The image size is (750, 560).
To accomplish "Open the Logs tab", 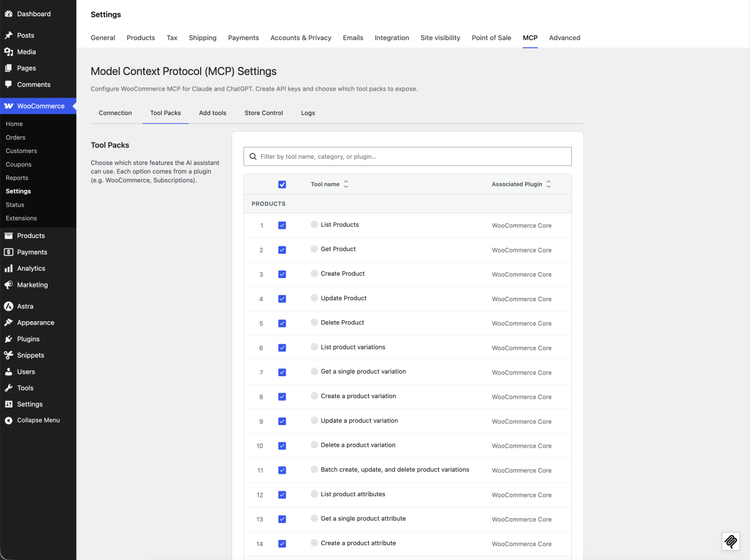I will coord(308,113).
